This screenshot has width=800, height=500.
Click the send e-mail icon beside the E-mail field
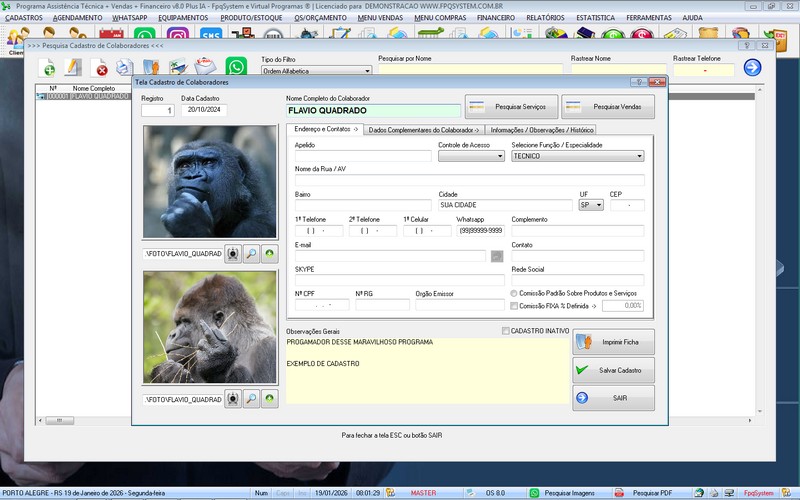click(x=497, y=256)
